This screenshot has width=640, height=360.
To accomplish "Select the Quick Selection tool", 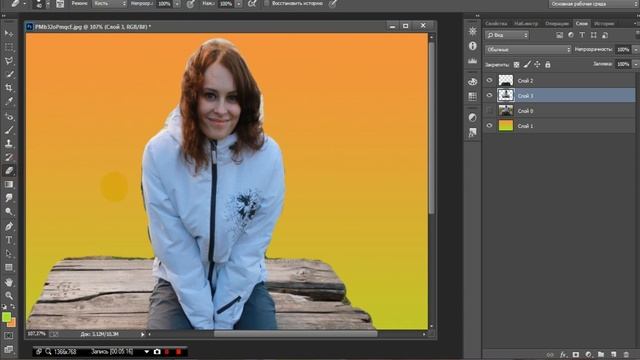I will [9, 74].
